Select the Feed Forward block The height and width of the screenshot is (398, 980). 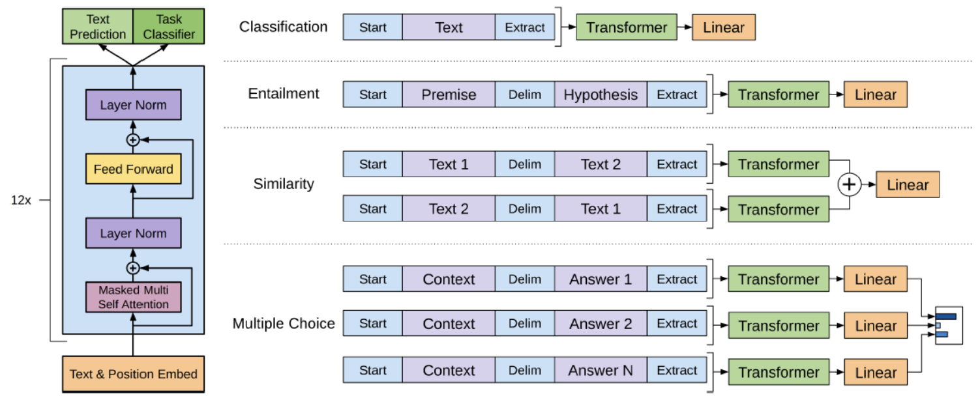133,169
